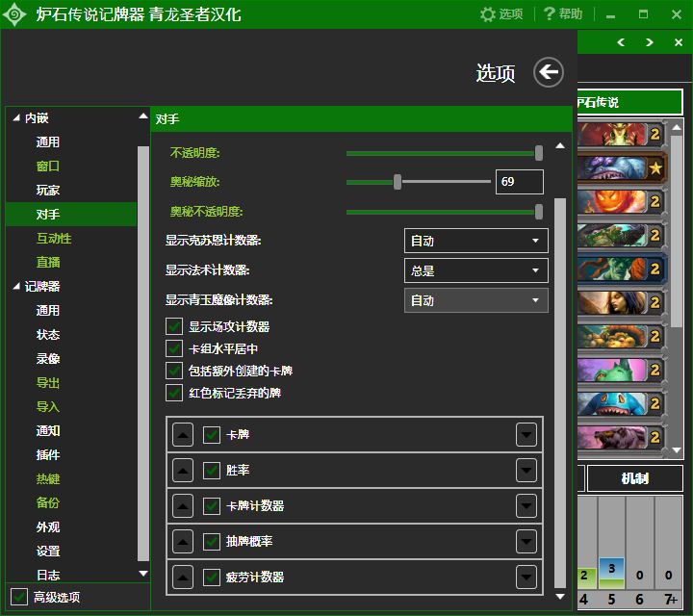Adjust the 不透明度 slider
The image size is (693, 616).
tap(444, 153)
